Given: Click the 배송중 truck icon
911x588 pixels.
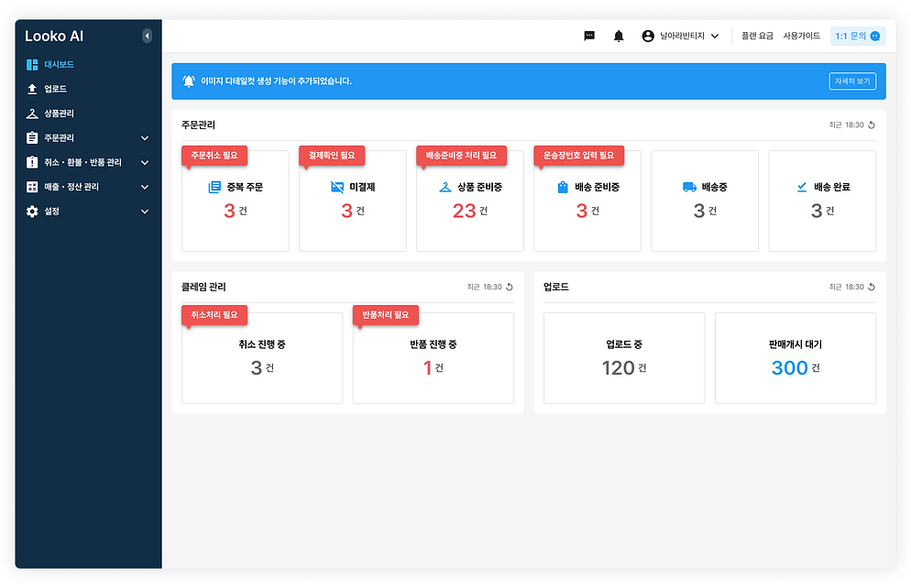Looking at the screenshot, I should (x=689, y=187).
